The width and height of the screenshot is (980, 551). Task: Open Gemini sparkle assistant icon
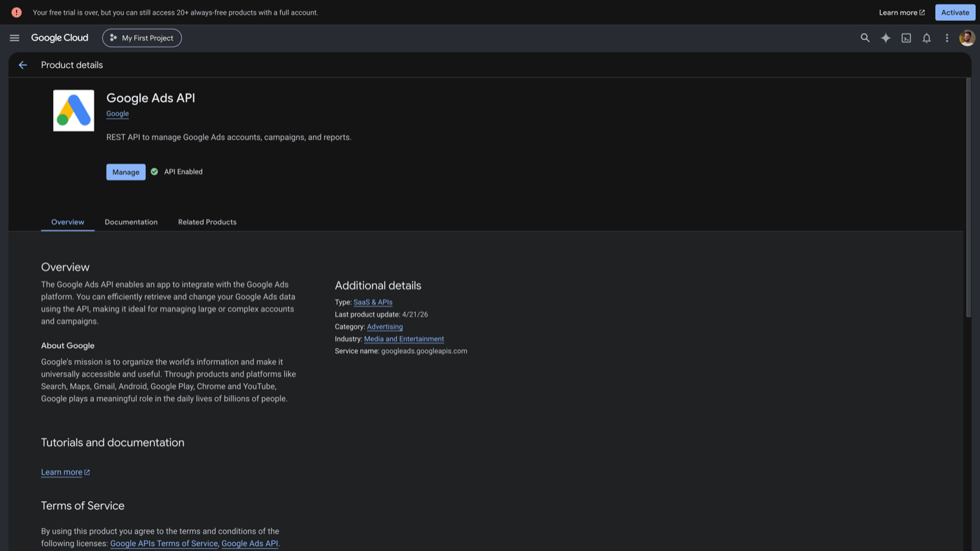pyautogui.click(x=885, y=38)
